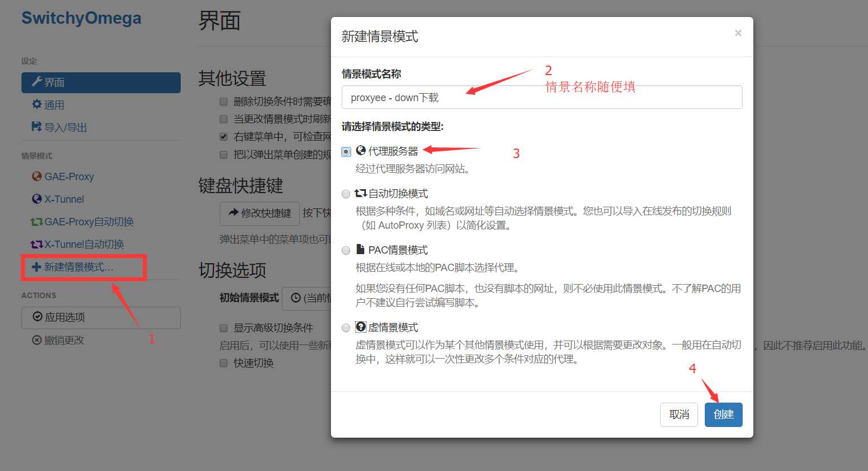
Task: Click the 应用选项 button
Action: click(x=101, y=317)
